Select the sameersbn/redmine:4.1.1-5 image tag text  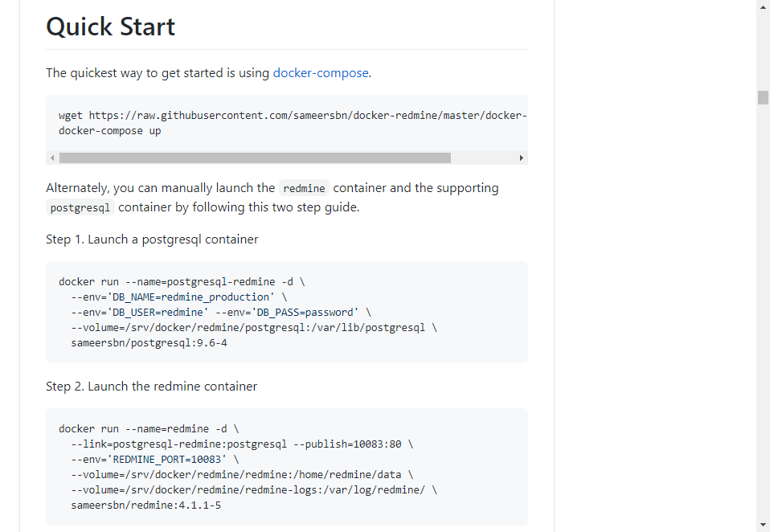[146, 505]
